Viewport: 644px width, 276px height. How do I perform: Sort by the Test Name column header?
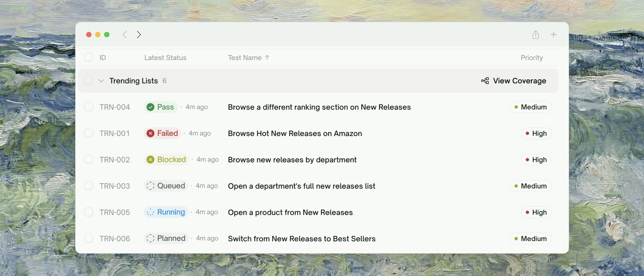(245, 58)
